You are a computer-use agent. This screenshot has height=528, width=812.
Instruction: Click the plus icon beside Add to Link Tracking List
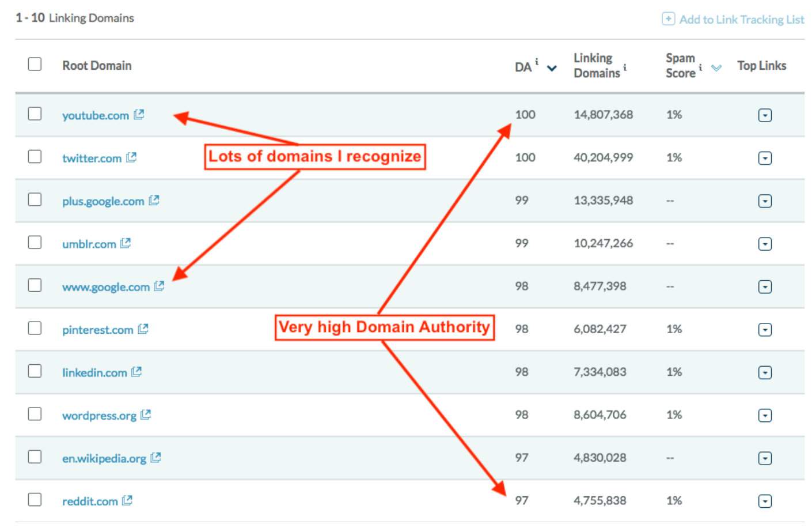point(668,19)
